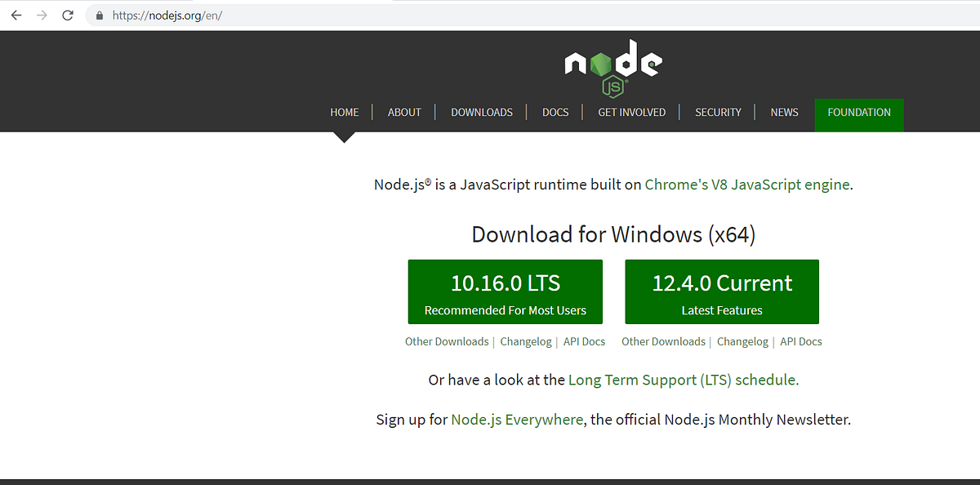Open the GET INVOLVED page

pos(631,112)
